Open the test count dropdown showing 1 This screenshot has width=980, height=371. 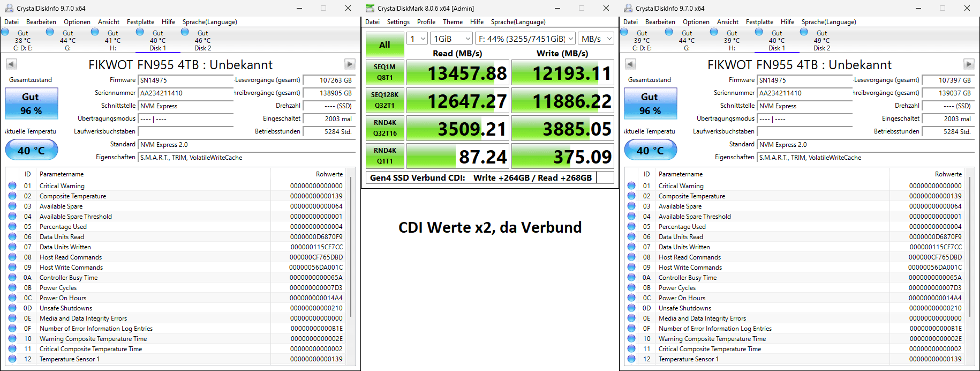click(x=417, y=39)
